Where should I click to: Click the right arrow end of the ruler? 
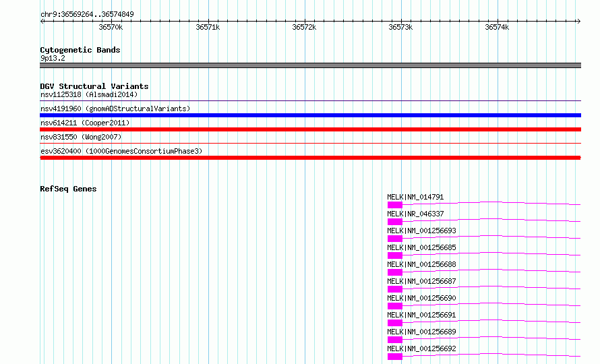[x=578, y=21]
